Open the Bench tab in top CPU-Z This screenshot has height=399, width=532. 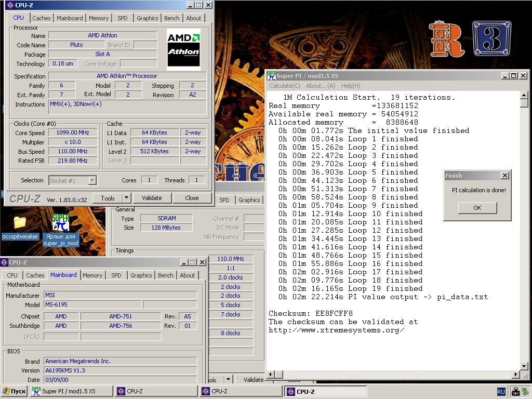171,18
